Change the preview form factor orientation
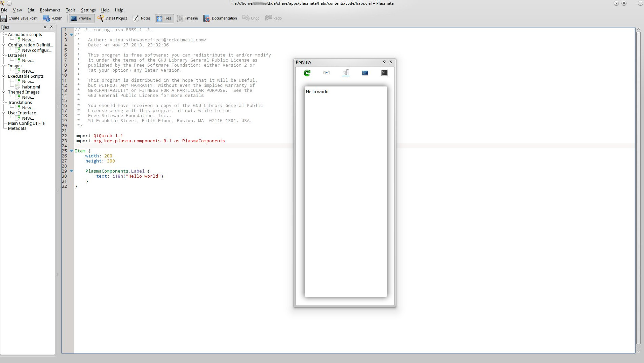Image resolution: width=644 pixels, height=363 pixels. click(346, 73)
